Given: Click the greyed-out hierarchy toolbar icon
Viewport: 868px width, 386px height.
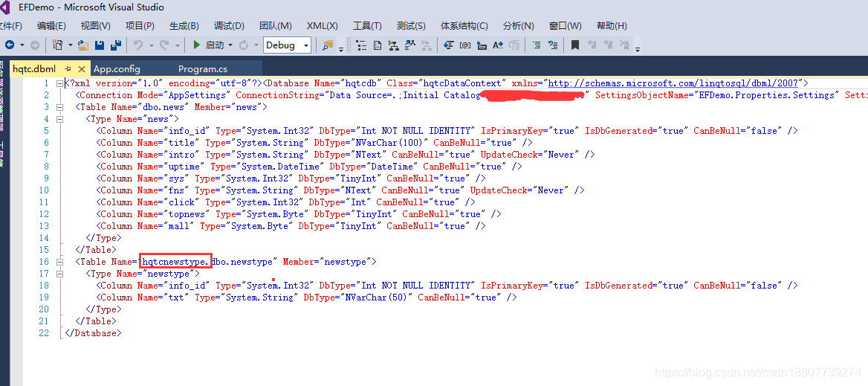Looking at the screenshot, I should (427, 45).
